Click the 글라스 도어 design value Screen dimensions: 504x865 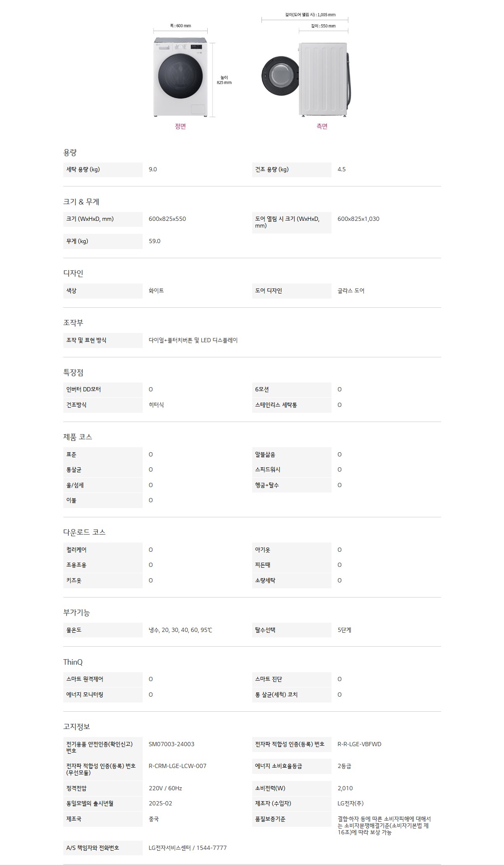pyautogui.click(x=351, y=291)
